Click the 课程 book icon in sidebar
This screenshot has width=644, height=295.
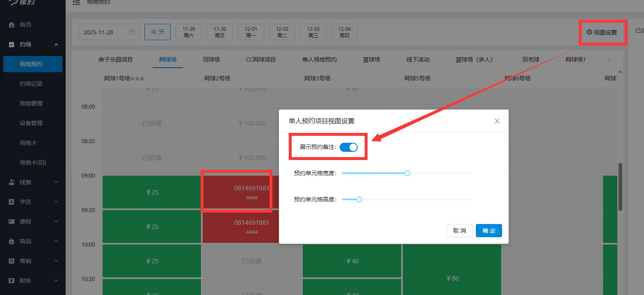11,222
